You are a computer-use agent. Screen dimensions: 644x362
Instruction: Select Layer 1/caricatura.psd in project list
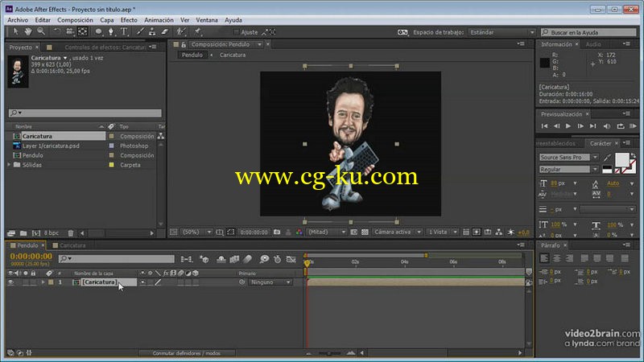click(51, 146)
